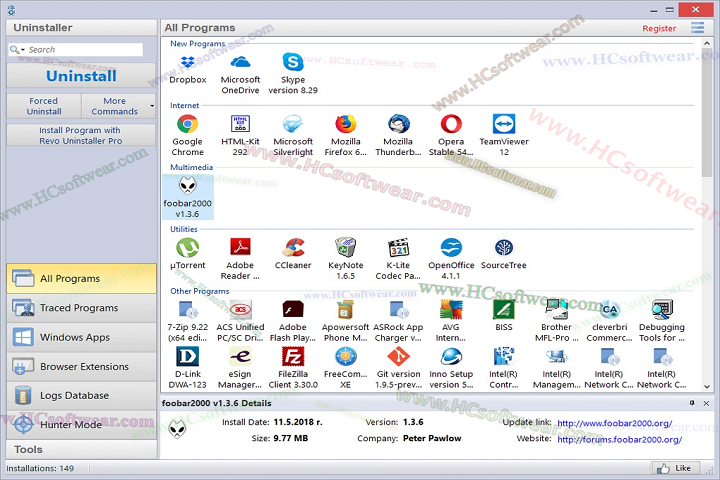Expand the Tools panel header

coord(81,449)
